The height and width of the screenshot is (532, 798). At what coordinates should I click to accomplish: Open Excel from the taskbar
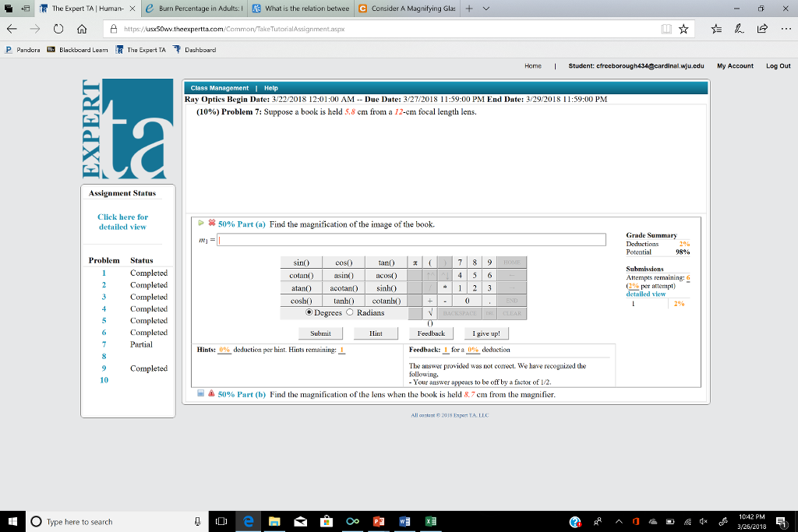click(x=430, y=520)
